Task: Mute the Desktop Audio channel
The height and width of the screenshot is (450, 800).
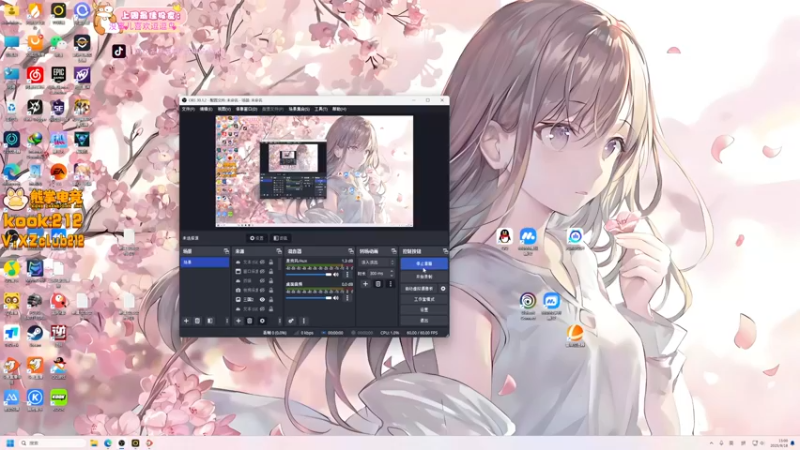Action: 336,298
